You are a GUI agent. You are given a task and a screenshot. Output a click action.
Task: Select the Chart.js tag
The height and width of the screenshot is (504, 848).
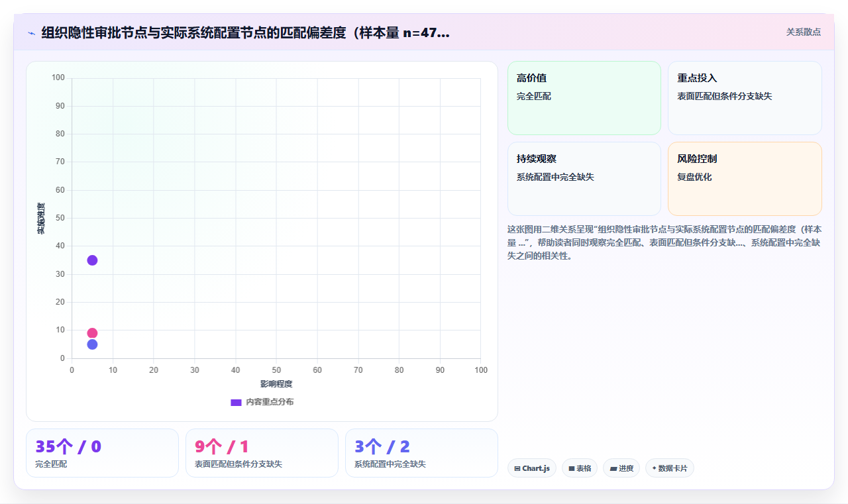click(532, 468)
